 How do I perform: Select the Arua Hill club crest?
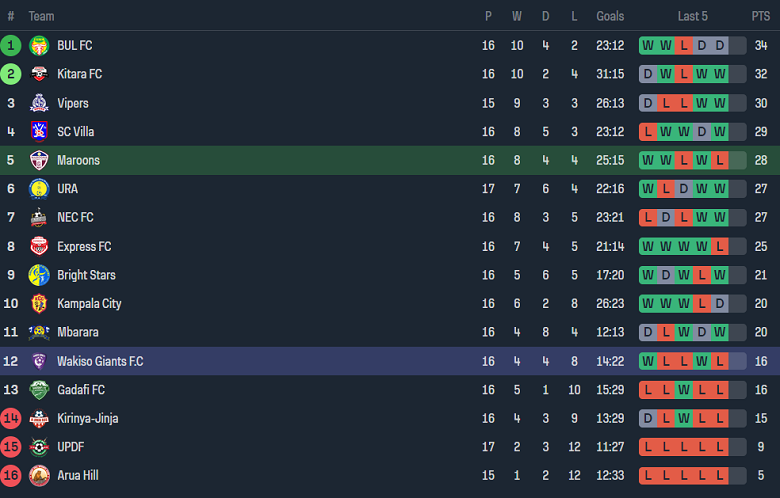click(39, 476)
